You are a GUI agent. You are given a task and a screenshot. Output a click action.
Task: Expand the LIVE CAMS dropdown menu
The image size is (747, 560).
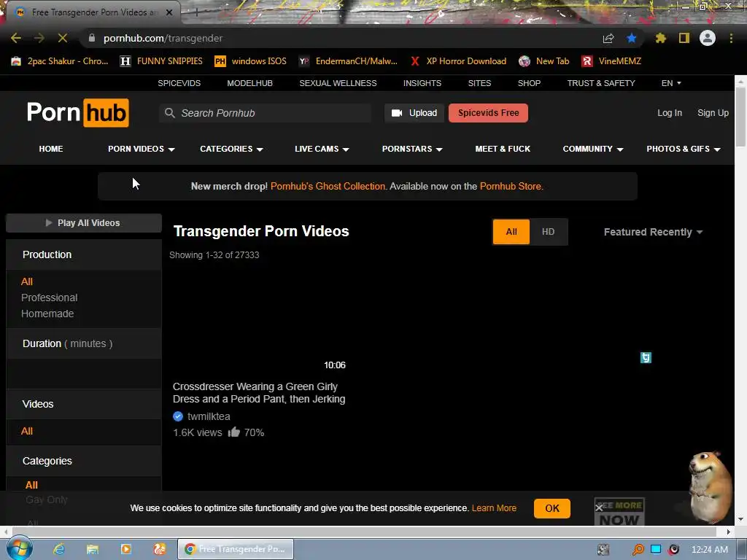[x=322, y=149]
